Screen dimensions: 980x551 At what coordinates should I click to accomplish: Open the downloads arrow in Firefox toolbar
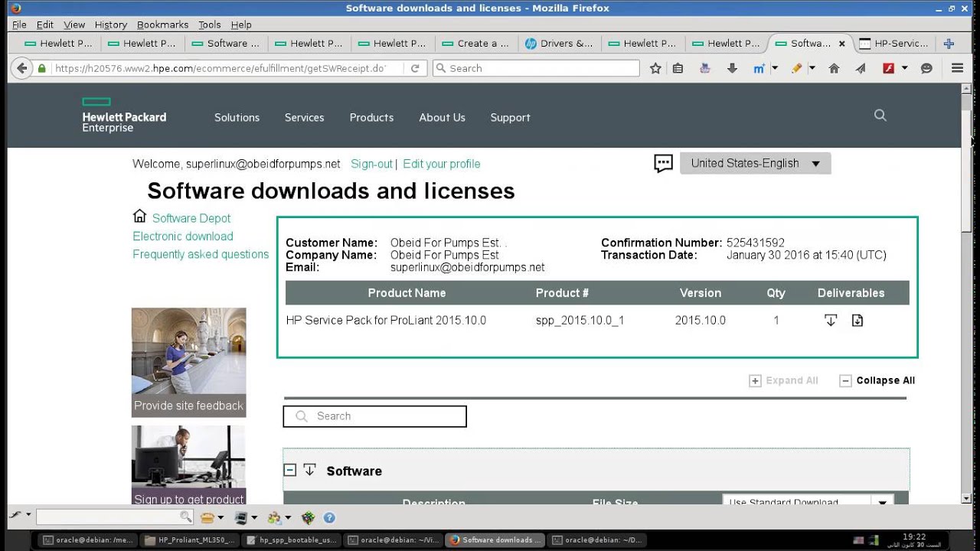pyautogui.click(x=732, y=68)
